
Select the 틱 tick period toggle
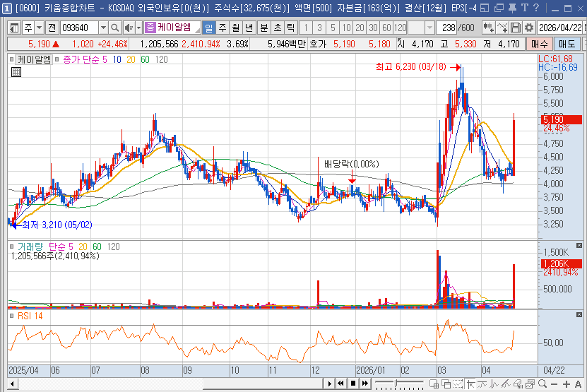pos(290,28)
